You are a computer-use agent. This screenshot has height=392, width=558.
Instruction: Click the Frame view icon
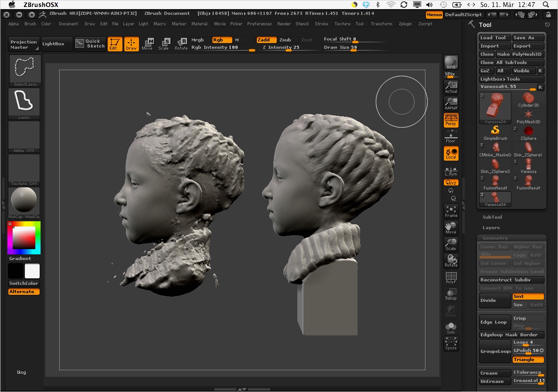tap(451, 211)
